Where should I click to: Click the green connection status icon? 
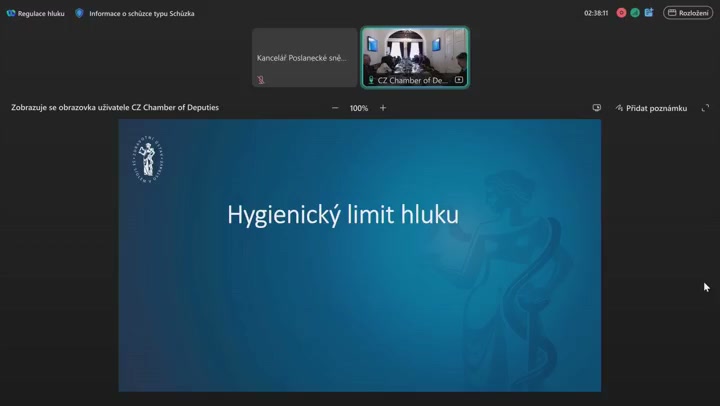[635, 13]
